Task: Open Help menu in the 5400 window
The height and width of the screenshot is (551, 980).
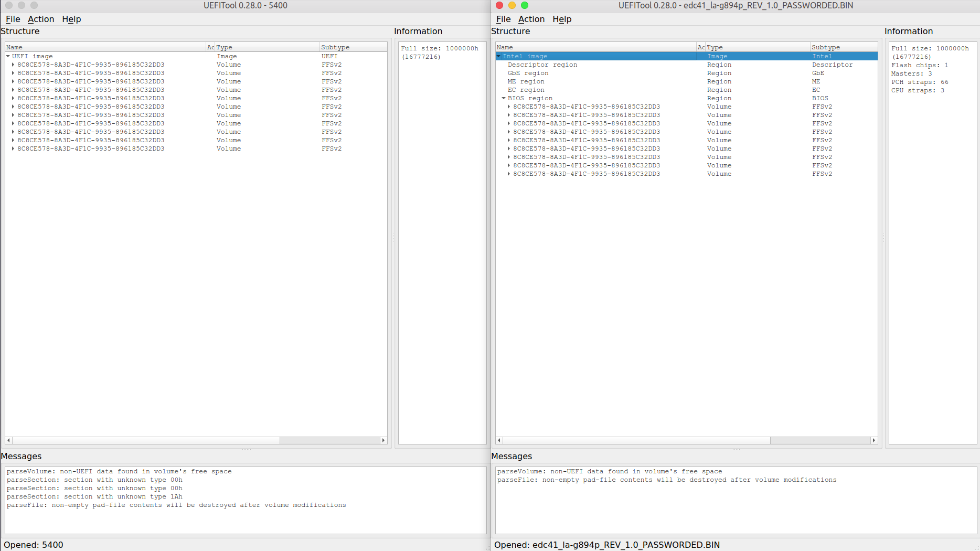Action: coord(71,19)
